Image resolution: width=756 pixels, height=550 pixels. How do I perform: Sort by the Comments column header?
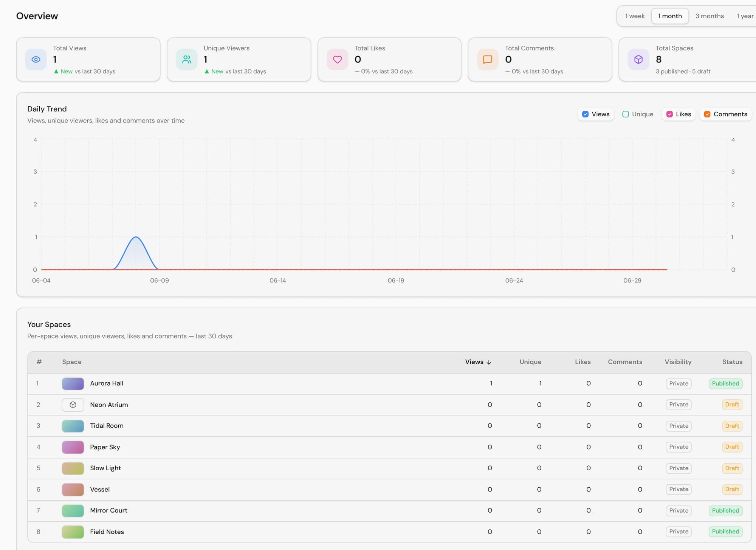tap(625, 362)
